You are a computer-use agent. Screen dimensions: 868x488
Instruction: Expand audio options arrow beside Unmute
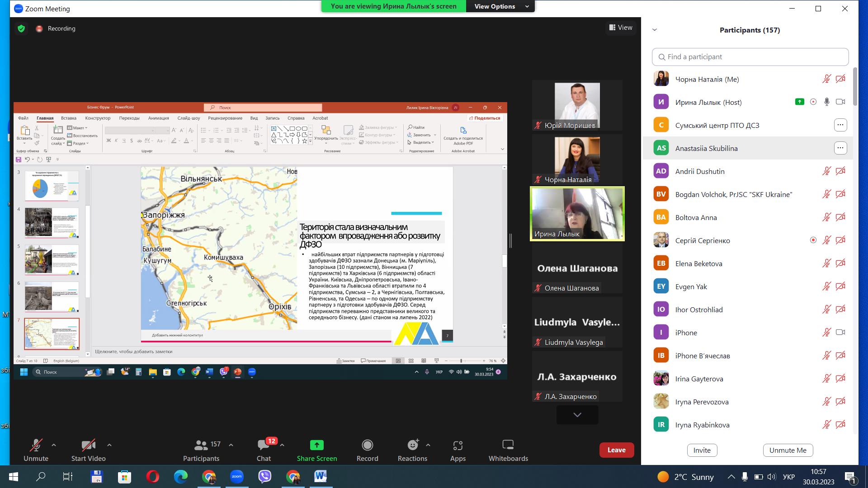[x=54, y=445]
